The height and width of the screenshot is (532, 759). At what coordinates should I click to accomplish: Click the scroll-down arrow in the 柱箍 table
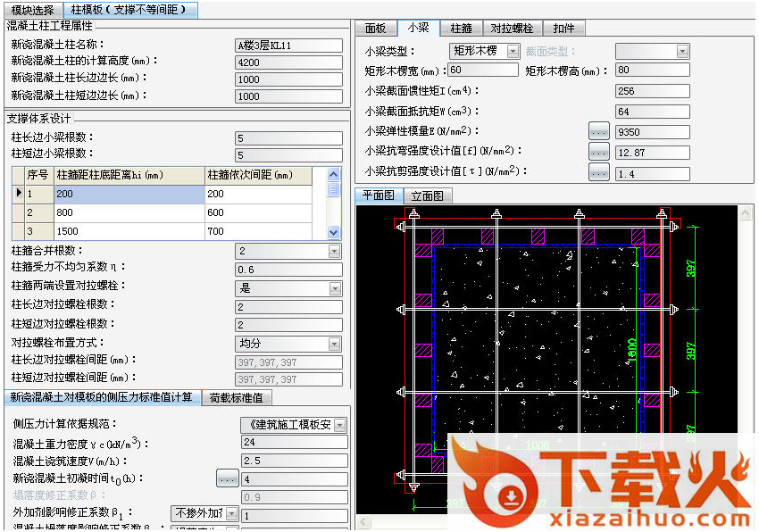click(x=334, y=232)
